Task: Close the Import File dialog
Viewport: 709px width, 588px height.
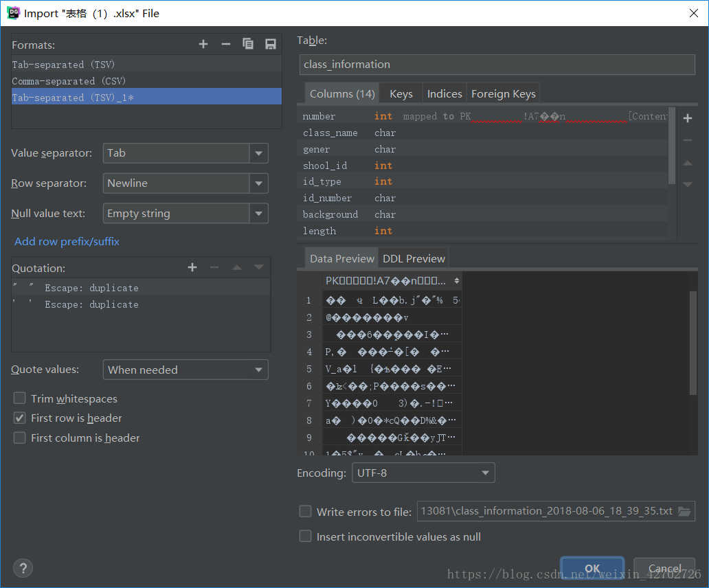Action: [x=694, y=13]
